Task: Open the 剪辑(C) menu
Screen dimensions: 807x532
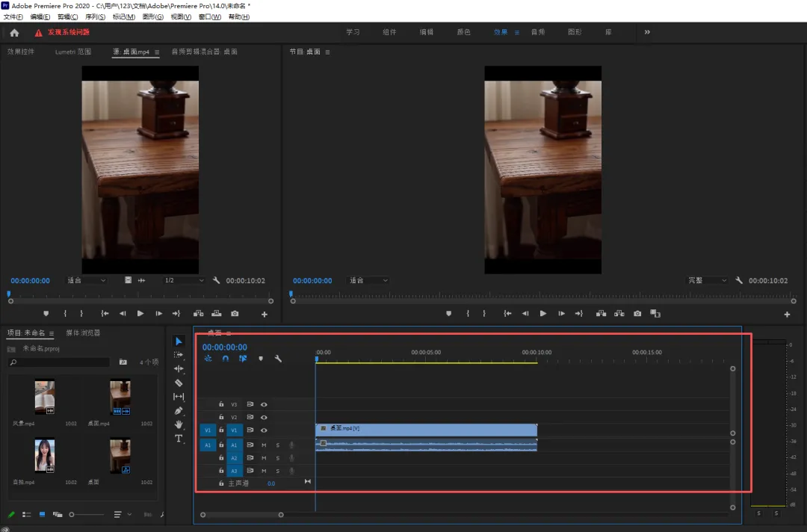Action: pos(68,16)
